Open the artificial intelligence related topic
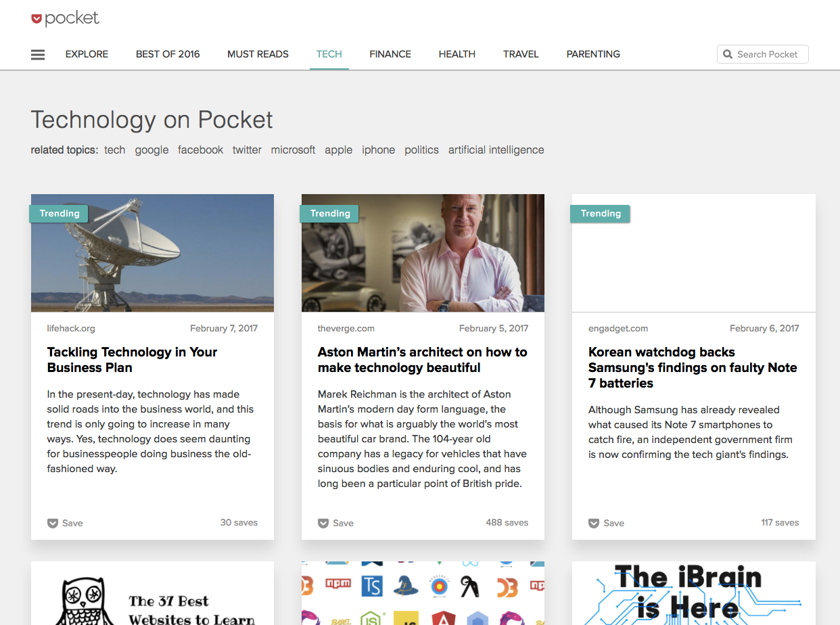The image size is (840, 625). [496, 150]
